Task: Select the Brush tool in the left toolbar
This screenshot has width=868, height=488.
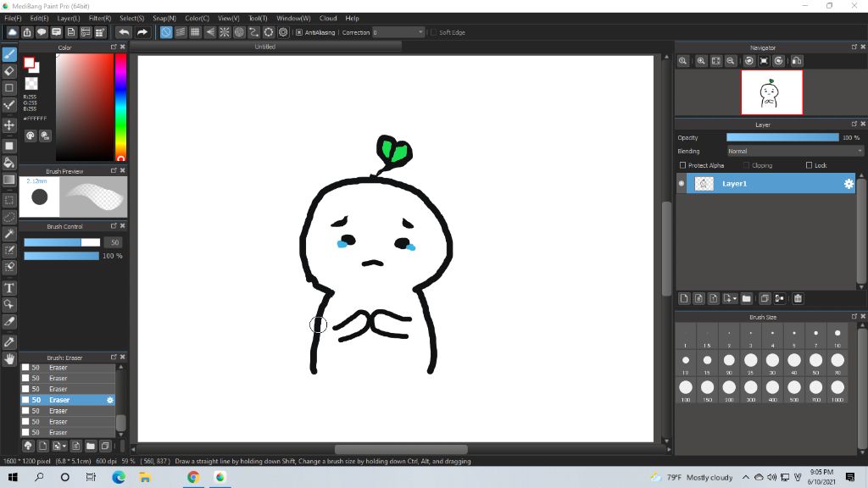Action: [9, 54]
